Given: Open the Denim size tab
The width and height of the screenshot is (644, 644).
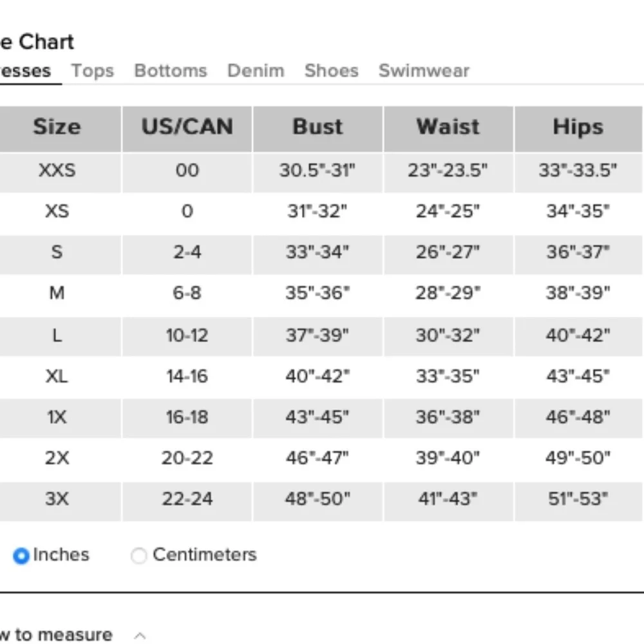Looking at the screenshot, I should [256, 71].
